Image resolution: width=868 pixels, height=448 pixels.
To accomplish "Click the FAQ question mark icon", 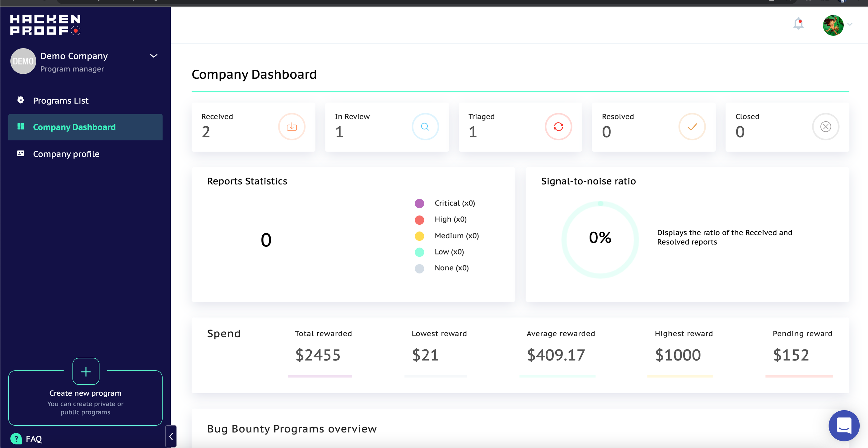I will click(16, 439).
